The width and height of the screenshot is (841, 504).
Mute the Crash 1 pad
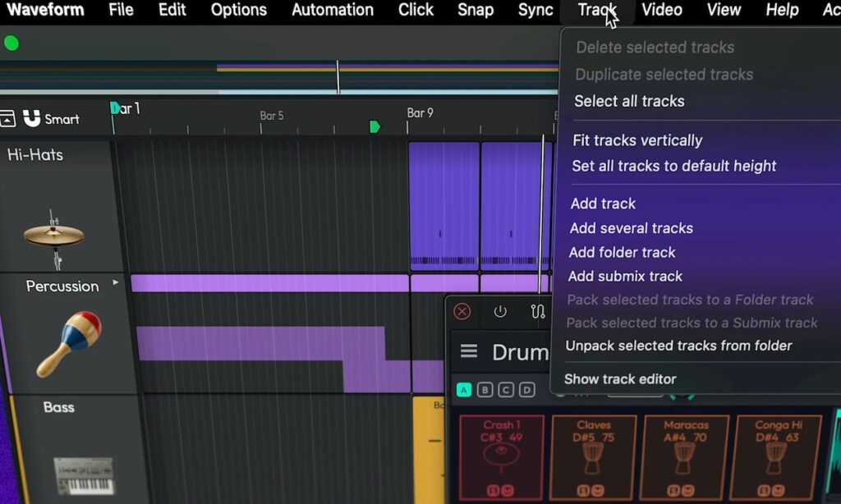[x=507, y=490]
